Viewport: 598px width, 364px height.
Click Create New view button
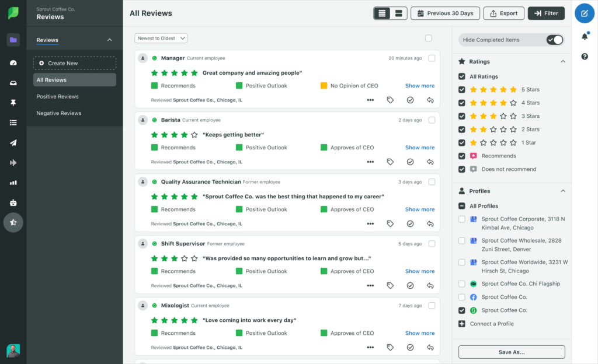point(75,63)
